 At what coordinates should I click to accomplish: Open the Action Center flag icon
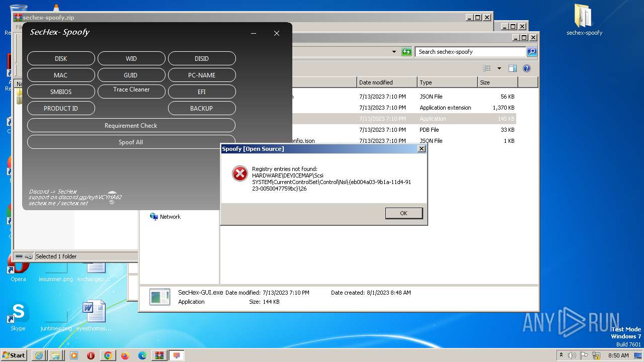pos(585,355)
